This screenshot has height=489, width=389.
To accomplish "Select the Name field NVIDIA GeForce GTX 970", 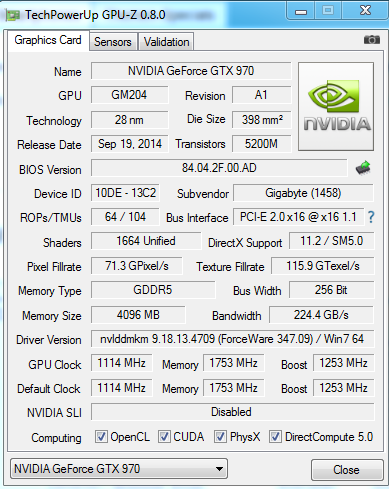I will tap(191, 71).
